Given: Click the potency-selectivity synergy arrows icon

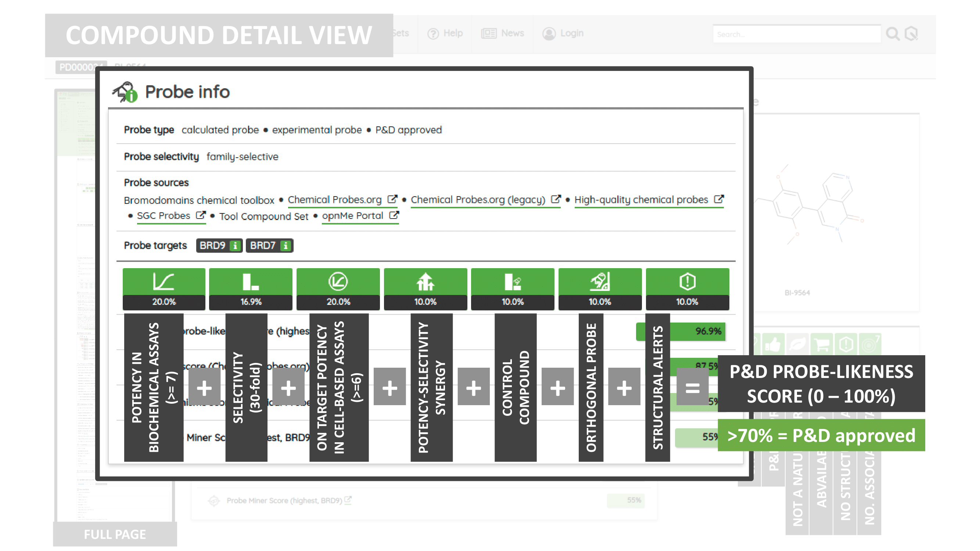Looking at the screenshot, I should pyautogui.click(x=425, y=282).
